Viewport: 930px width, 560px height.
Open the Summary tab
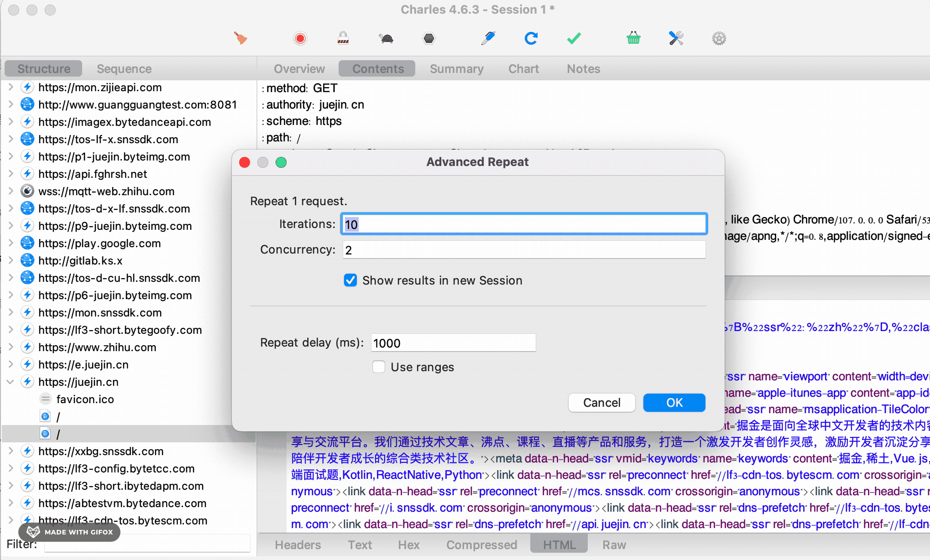(456, 69)
